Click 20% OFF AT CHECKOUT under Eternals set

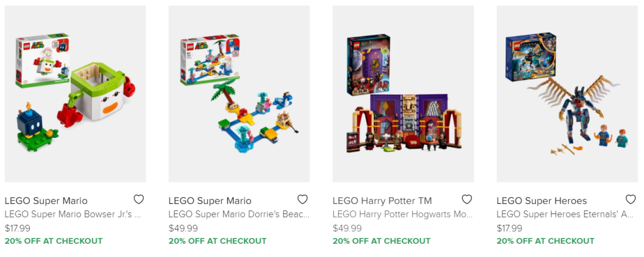click(x=546, y=241)
